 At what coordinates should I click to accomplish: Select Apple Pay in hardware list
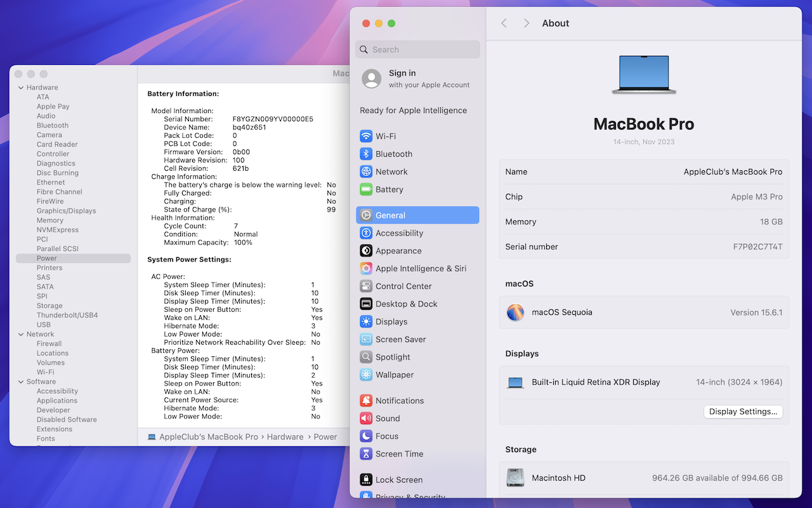pos(53,107)
